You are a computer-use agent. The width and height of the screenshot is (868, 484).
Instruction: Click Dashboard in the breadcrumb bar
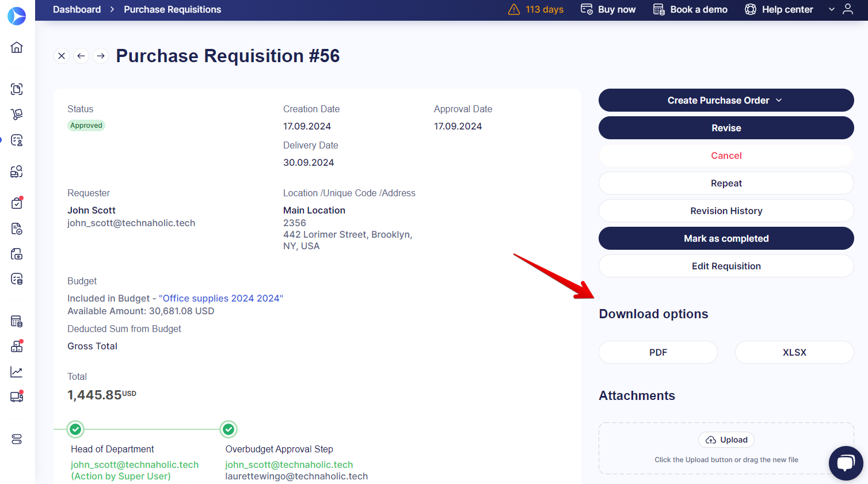77,9
